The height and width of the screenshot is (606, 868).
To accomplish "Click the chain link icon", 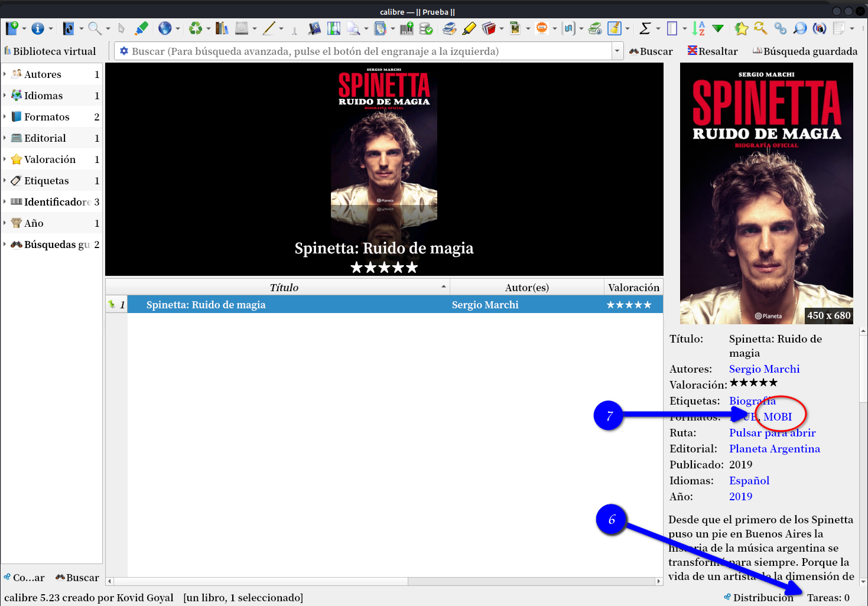I will point(781,28).
